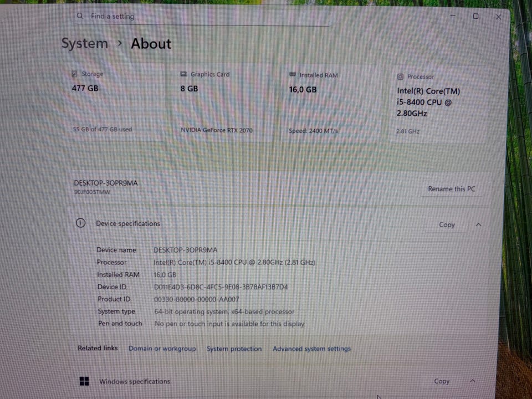
Task: Minimize the Settings window
Action: click(453, 16)
